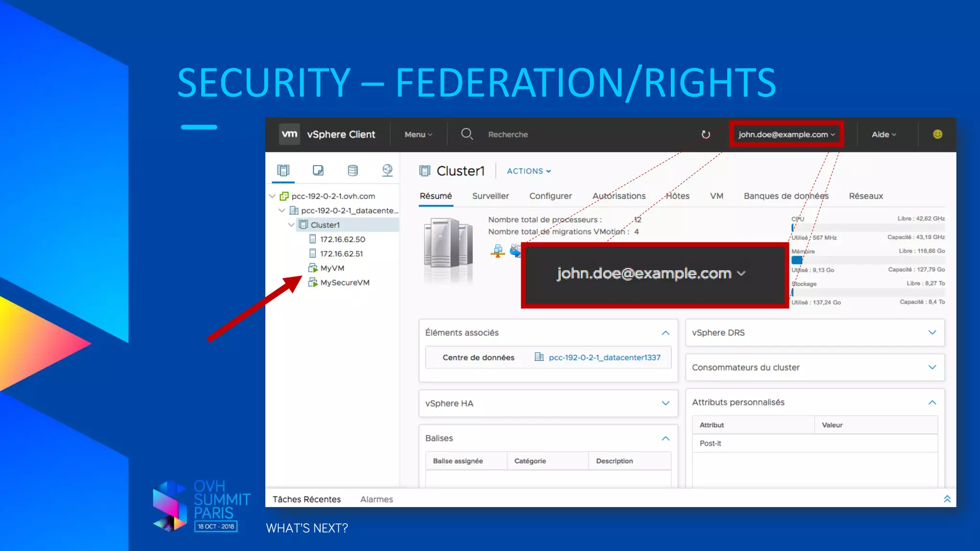Viewport: 980px width, 551px height.
Task: Switch to the Résumé tab
Action: coord(435,196)
